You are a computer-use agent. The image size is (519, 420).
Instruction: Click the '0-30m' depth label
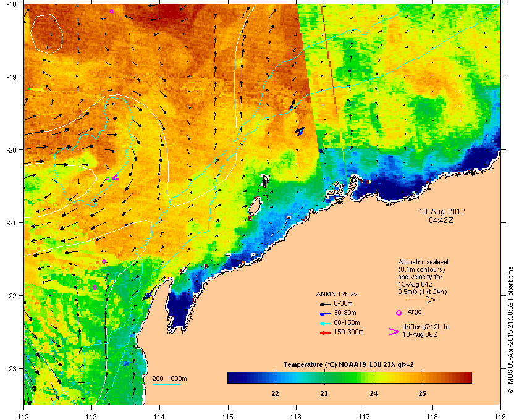point(344,303)
